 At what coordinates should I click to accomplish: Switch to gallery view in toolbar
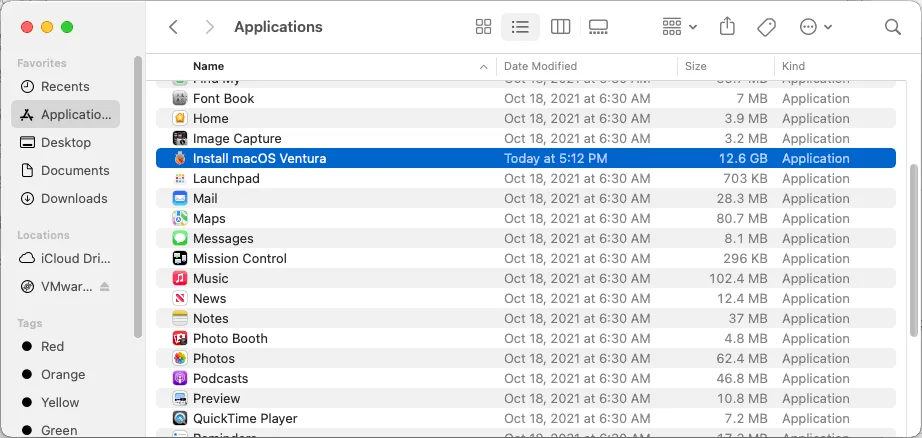click(x=599, y=27)
